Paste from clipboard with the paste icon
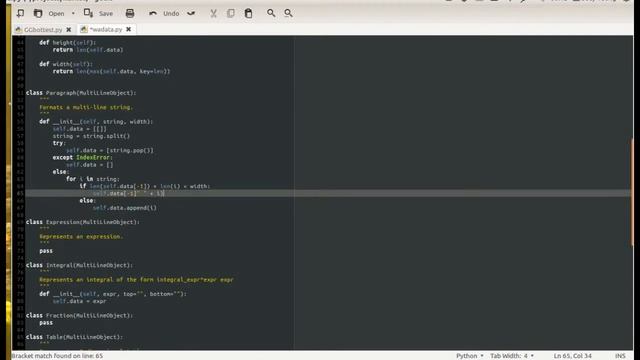The width and height of the screenshot is (640, 360). [x=248, y=13]
